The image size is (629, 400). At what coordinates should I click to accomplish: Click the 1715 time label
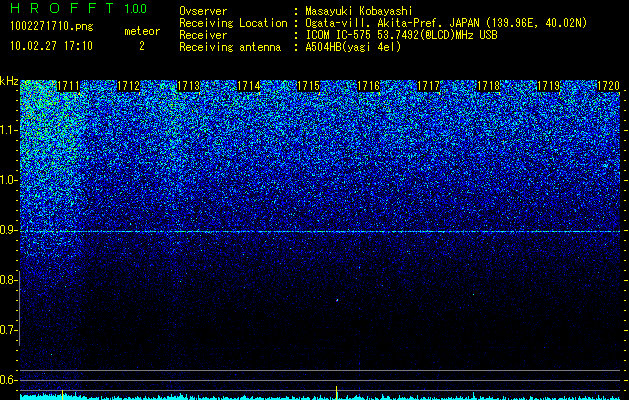click(x=308, y=86)
